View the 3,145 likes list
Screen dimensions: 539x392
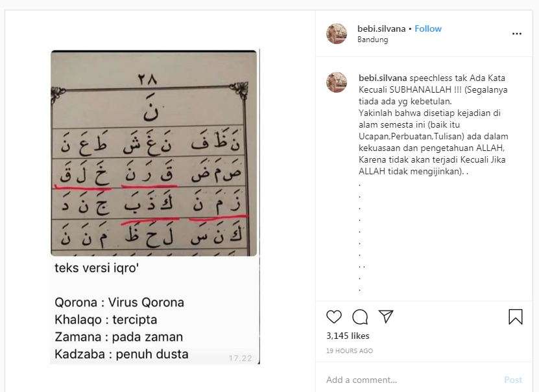[x=348, y=336]
